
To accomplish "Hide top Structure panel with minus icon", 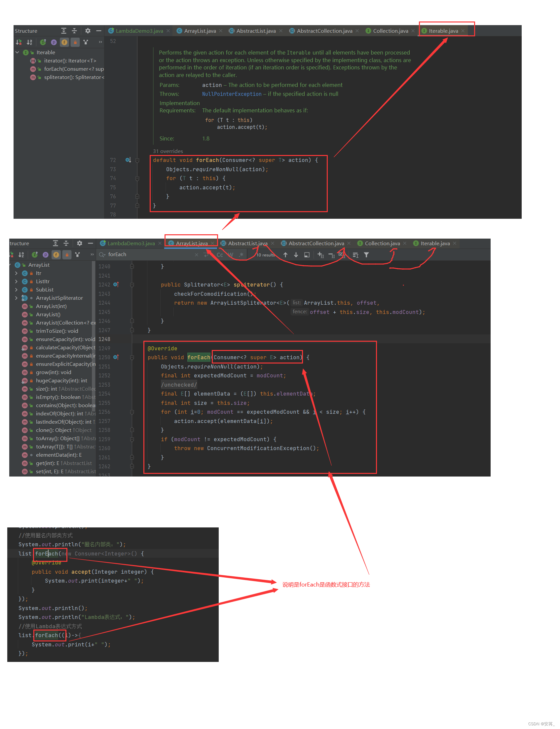I will point(99,31).
